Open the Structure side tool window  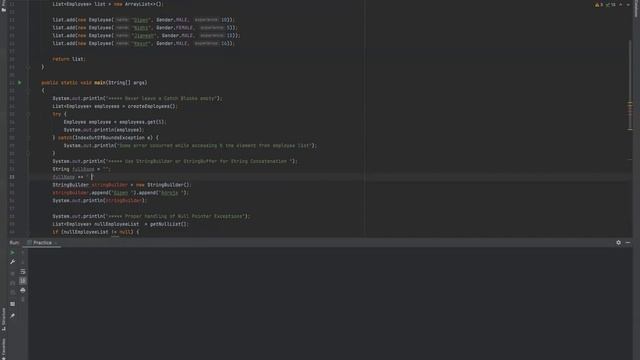tap(4, 319)
